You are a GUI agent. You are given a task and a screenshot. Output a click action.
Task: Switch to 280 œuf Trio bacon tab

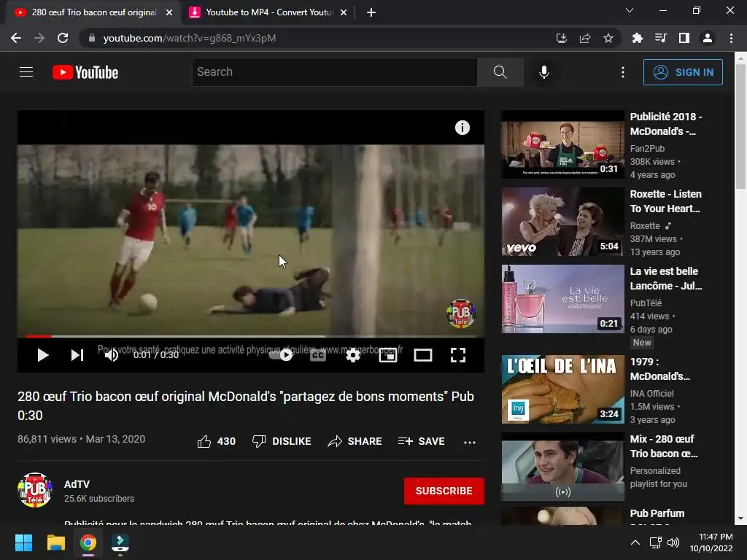(x=93, y=12)
